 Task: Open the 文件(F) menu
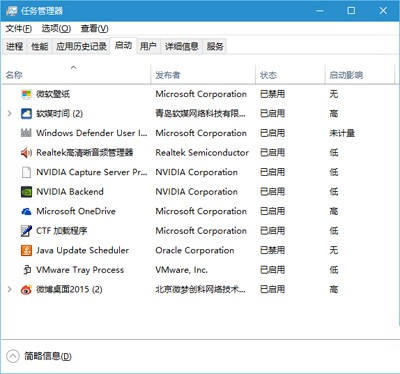(x=19, y=29)
